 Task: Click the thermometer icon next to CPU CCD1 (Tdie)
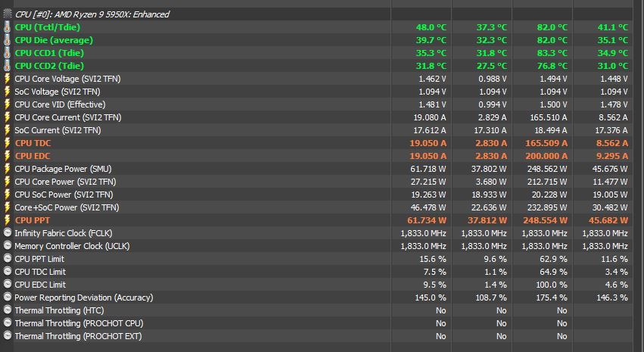[x=8, y=53]
